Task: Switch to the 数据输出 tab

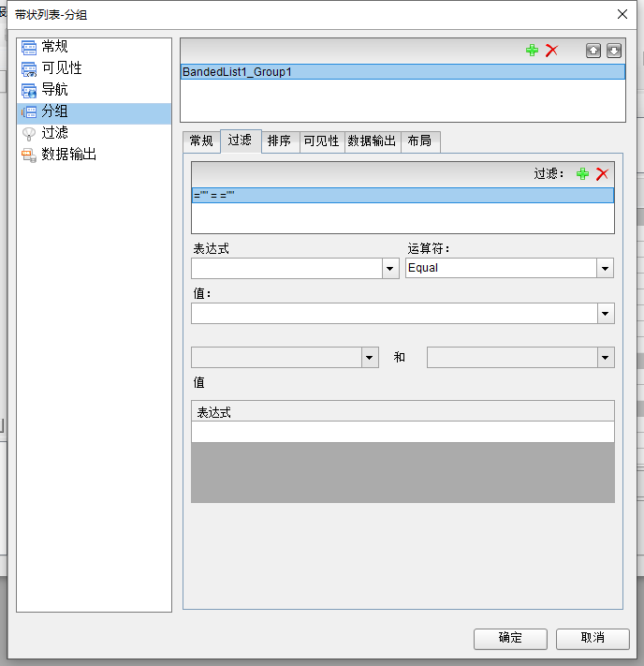Action: click(x=373, y=141)
